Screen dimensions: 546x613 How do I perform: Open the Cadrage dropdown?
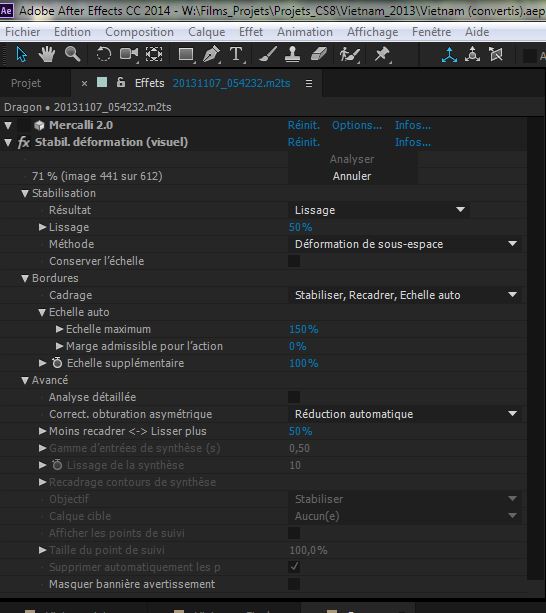click(405, 295)
